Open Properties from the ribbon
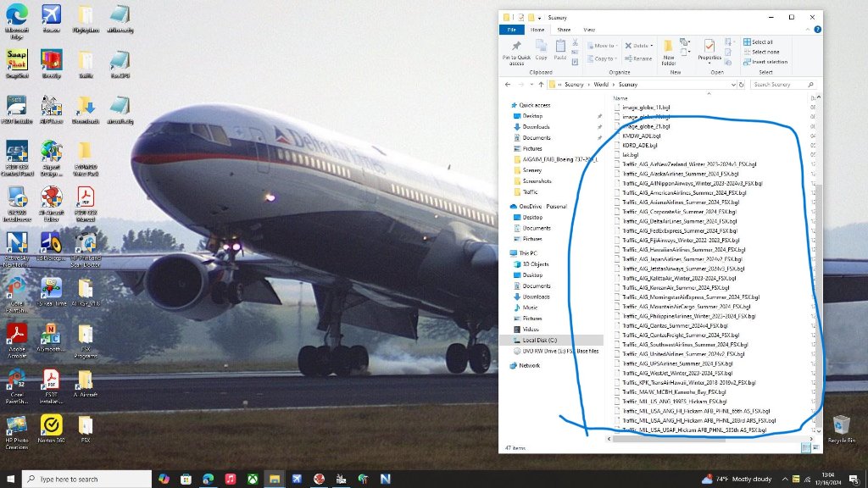 click(709, 49)
